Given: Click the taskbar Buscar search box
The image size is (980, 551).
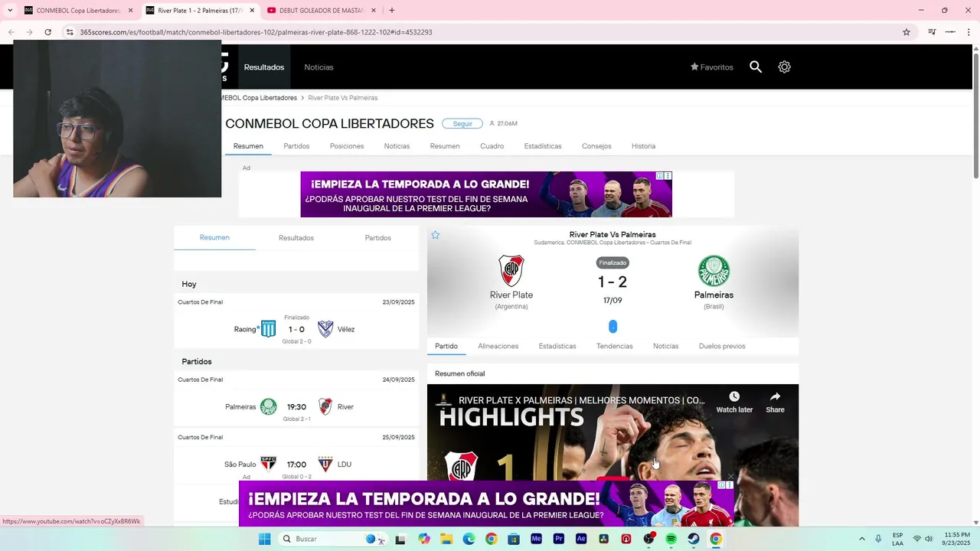Looking at the screenshot, I should (x=332, y=539).
